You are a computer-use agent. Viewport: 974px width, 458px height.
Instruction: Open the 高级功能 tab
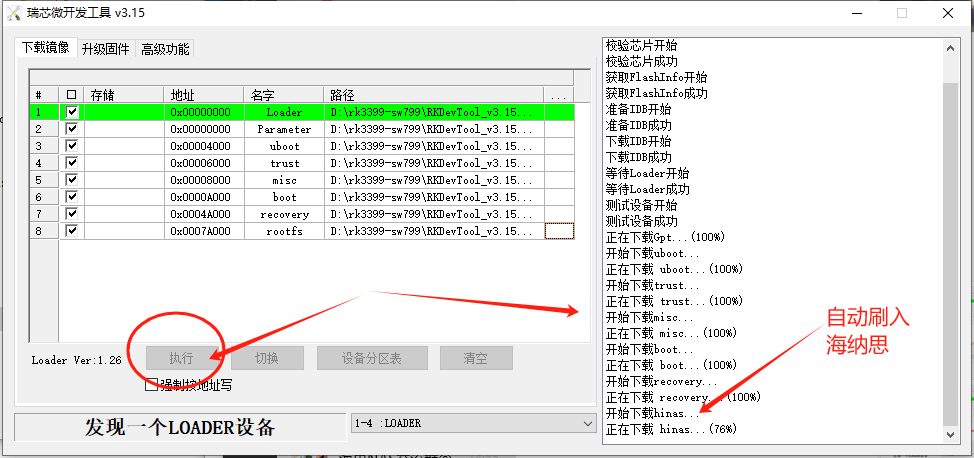[x=165, y=49]
